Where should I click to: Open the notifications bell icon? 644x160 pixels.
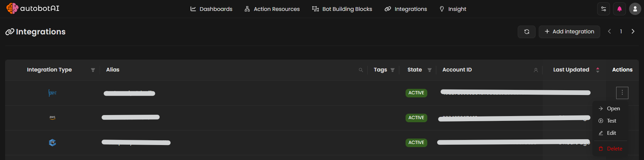(619, 9)
